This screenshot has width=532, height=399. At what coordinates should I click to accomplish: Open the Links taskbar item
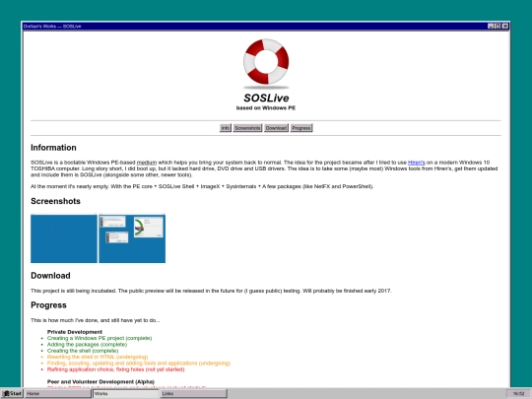click(194, 393)
